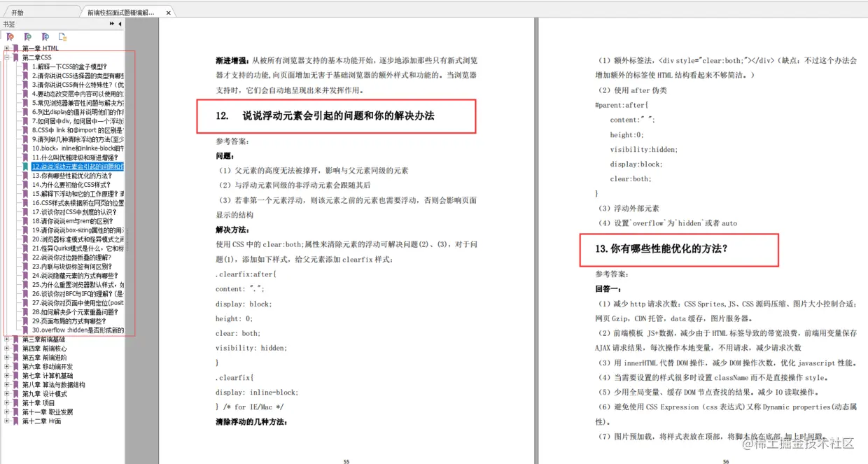Open bookmark 8.CSS中 link 和@import 的区别
Screen dimensions: 868x464
78,130
